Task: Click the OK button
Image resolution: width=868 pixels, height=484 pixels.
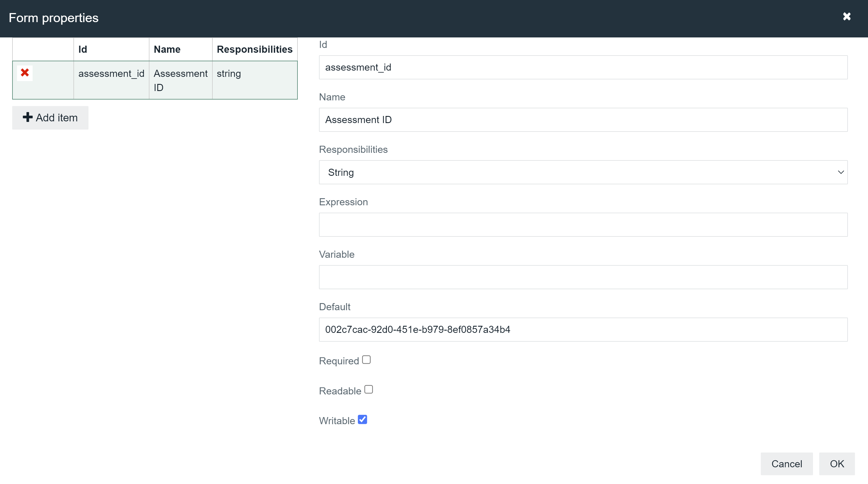Action: [x=837, y=464]
